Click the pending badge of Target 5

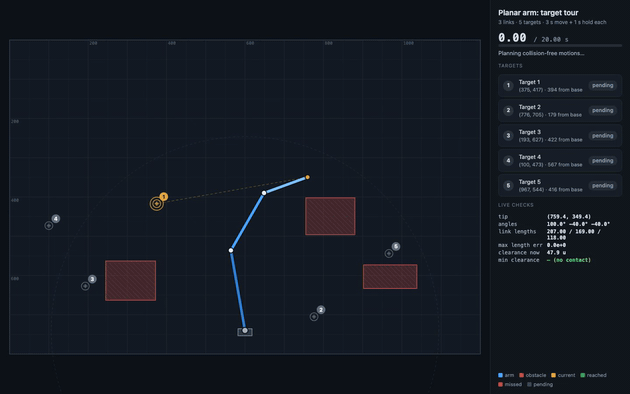point(602,186)
